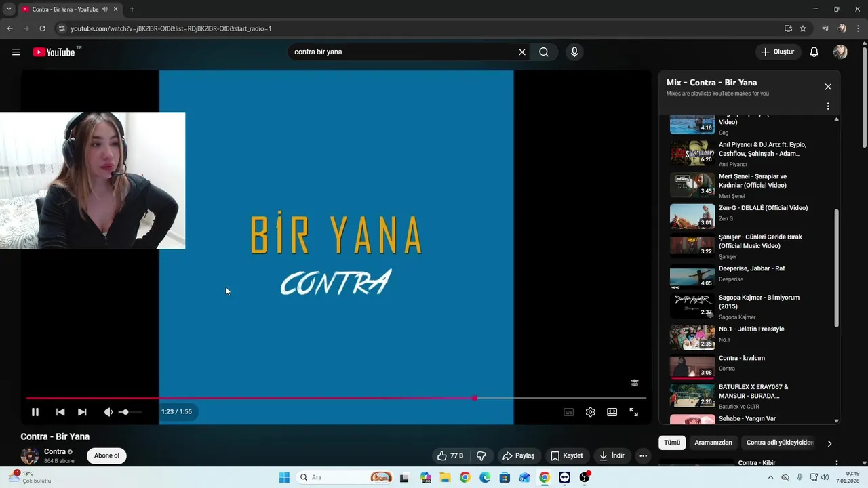Open the Contra channel name link
The width and height of the screenshot is (868, 488).
55,451
